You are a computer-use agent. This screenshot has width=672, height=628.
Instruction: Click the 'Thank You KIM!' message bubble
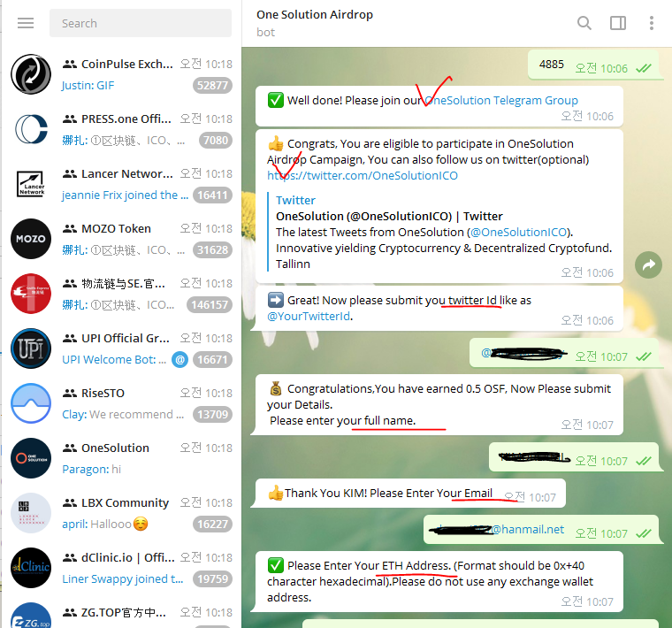click(x=408, y=493)
